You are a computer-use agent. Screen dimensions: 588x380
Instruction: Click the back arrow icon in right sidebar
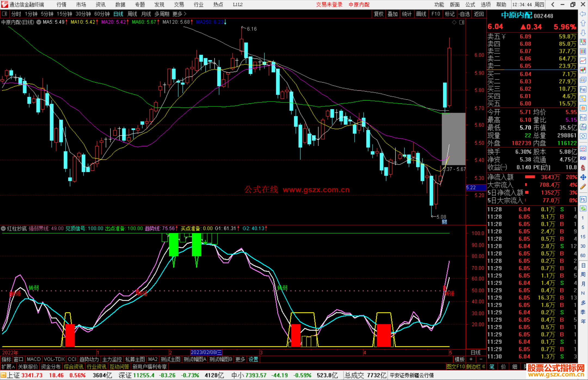pyautogui.click(x=583, y=14)
